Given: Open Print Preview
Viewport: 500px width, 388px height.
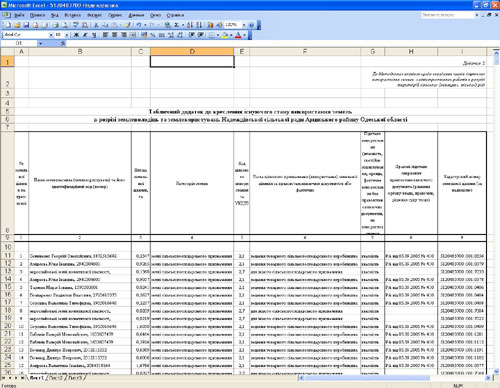Looking at the screenshot, I should pyautogui.click(x=65, y=25).
